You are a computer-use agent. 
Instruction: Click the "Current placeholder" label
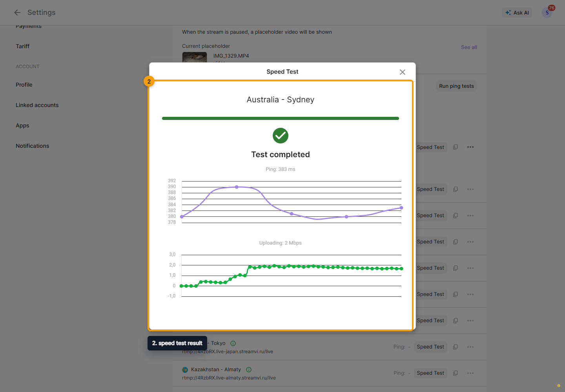(206, 46)
